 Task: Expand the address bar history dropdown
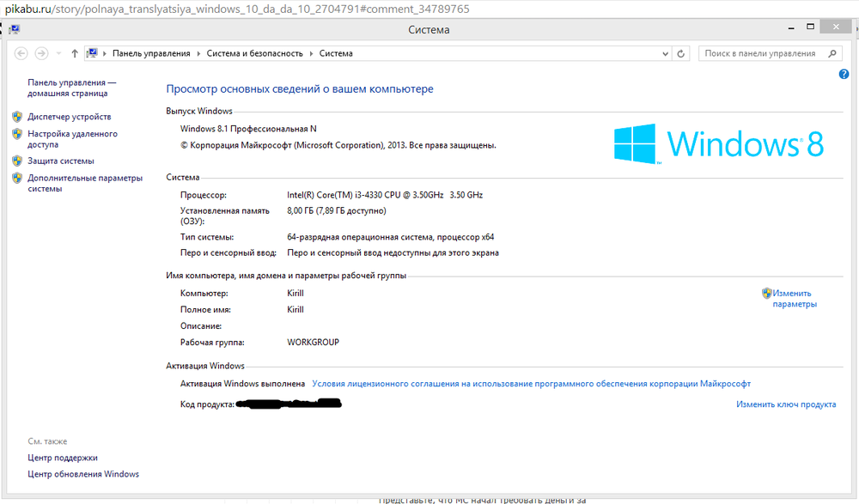click(x=666, y=53)
